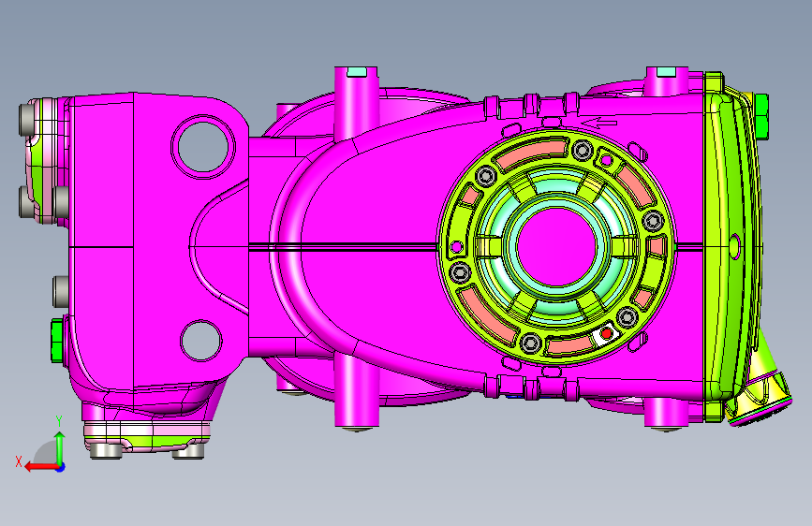Select the smaller round hole in lower left lug

pos(201,340)
